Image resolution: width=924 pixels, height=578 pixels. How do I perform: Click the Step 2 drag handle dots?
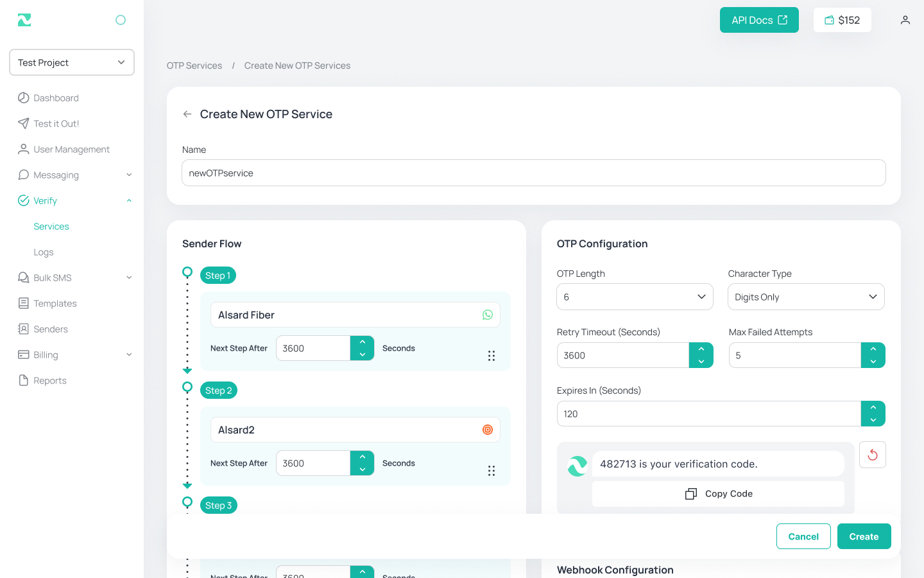click(x=492, y=471)
